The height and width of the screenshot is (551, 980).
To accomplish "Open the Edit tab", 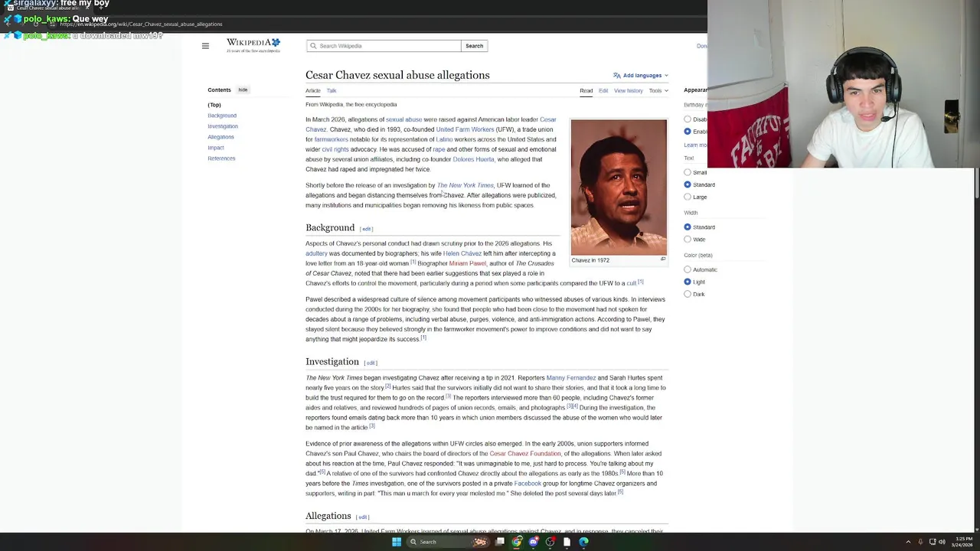I will (603, 90).
